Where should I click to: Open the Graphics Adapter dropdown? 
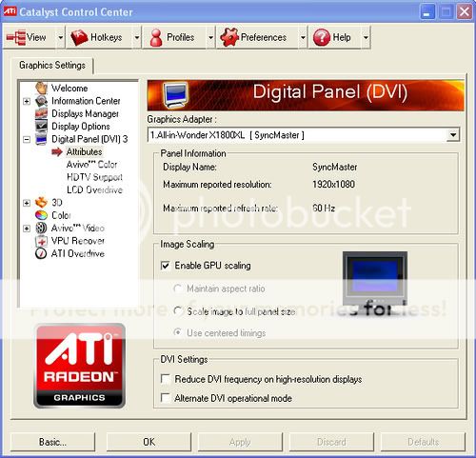(x=453, y=135)
